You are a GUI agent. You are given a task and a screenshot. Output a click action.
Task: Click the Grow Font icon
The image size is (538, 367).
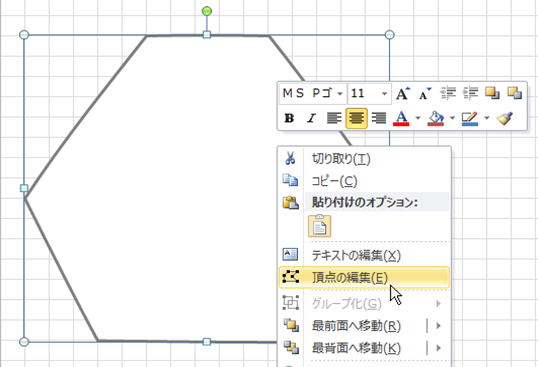pos(402,93)
